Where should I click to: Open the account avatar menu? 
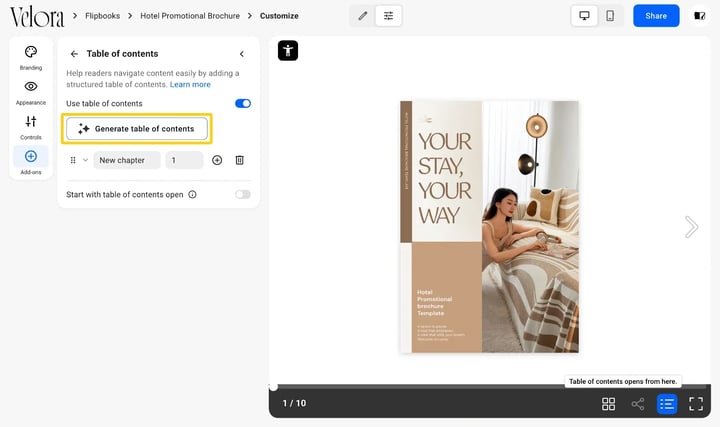tap(700, 16)
